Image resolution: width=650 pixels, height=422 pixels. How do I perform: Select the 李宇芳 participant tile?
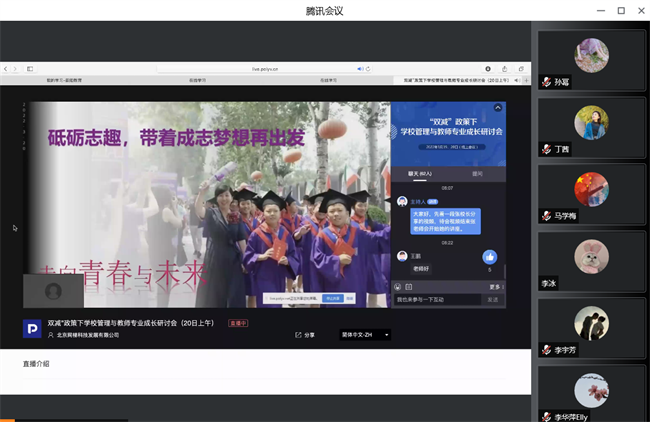(x=592, y=329)
